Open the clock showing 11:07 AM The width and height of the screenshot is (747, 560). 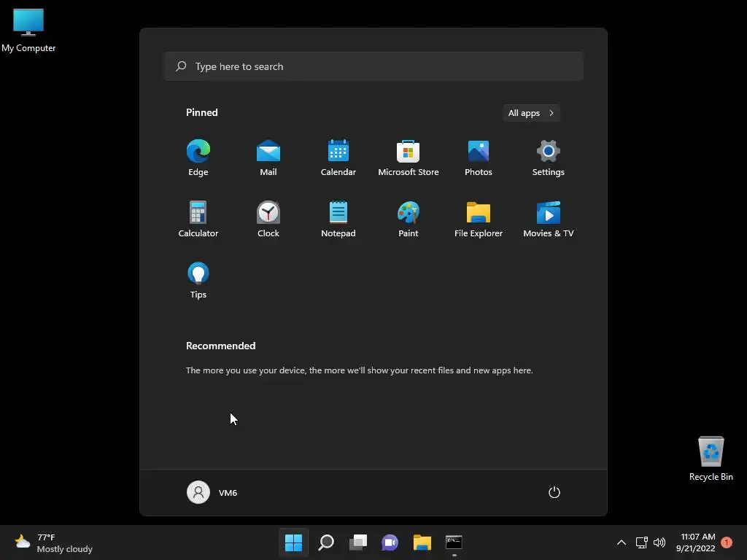(696, 542)
